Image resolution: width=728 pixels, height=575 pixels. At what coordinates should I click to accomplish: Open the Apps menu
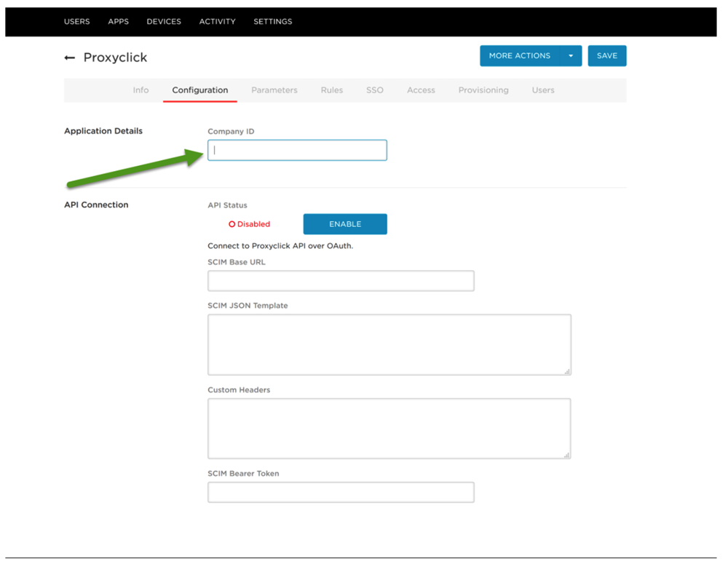tap(119, 21)
